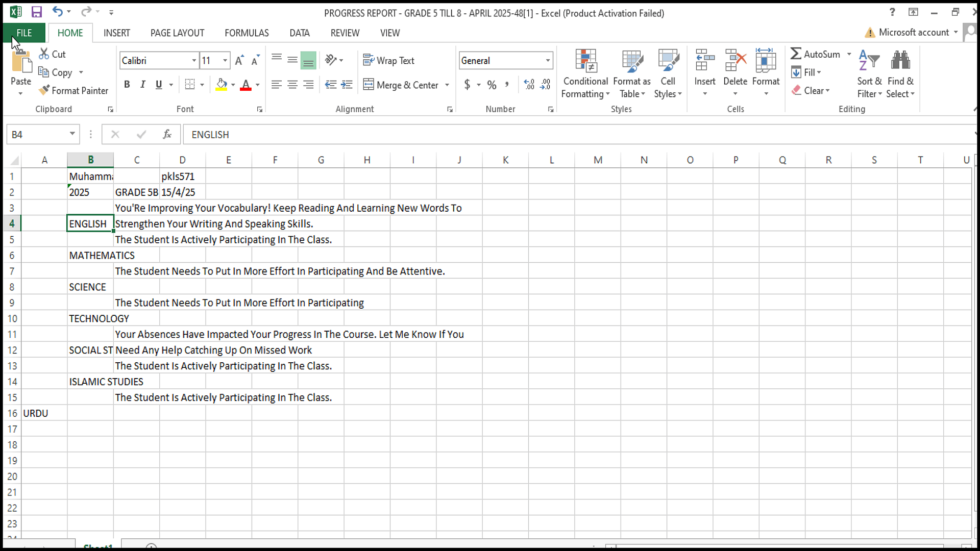Open the font size 11 dropdown
The height and width of the screenshot is (551, 980).
pos(225,60)
